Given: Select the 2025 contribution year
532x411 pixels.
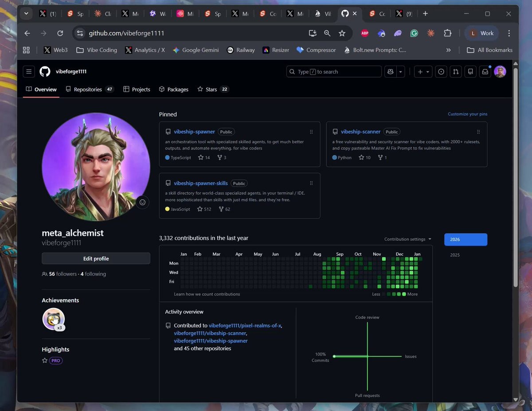Looking at the screenshot, I should (x=455, y=255).
